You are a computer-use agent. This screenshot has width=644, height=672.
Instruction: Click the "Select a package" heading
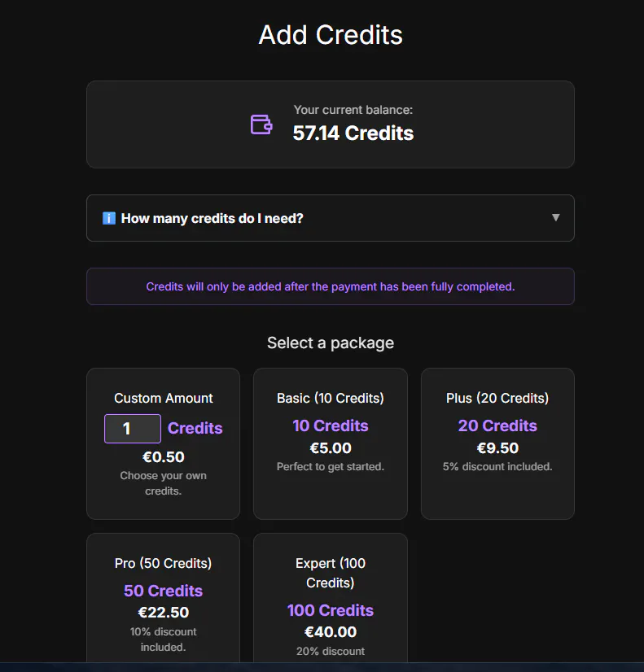point(331,343)
